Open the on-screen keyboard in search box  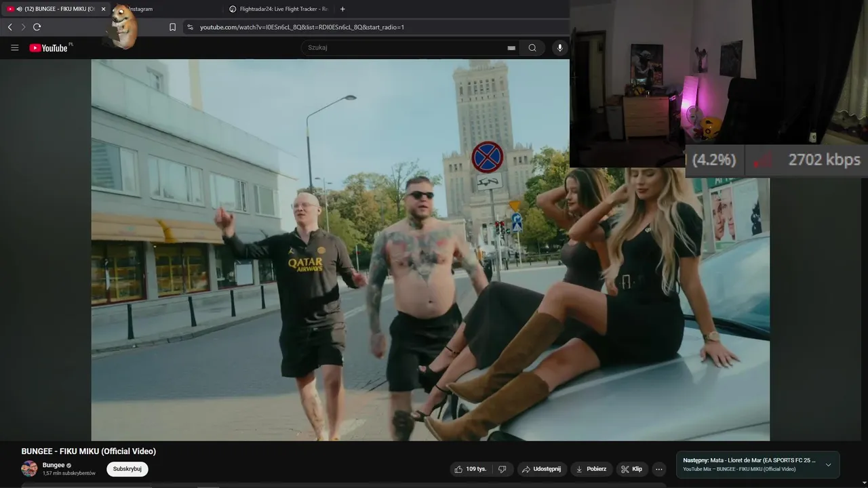click(x=511, y=48)
